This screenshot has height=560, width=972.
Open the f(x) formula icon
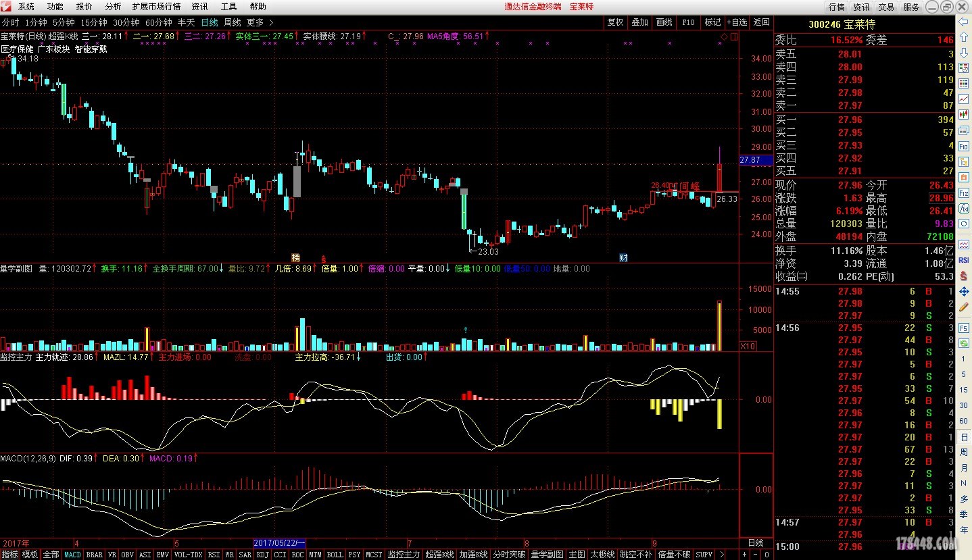[964, 208]
